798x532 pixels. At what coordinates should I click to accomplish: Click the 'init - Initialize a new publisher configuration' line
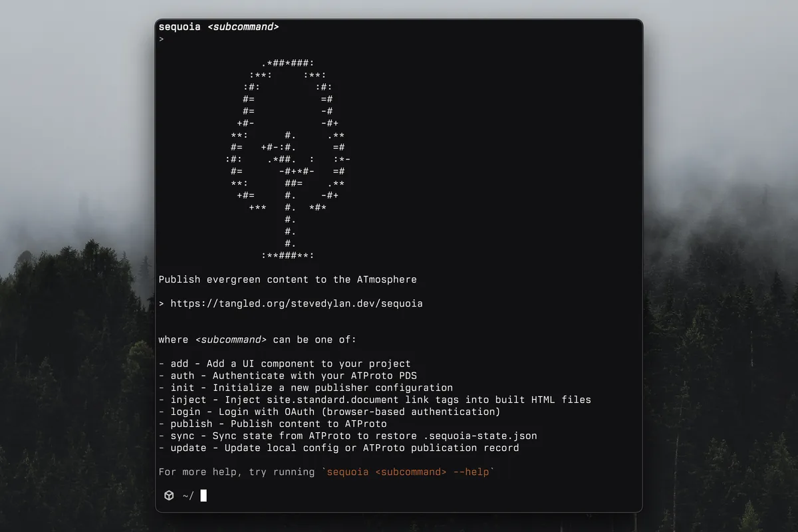click(x=306, y=388)
